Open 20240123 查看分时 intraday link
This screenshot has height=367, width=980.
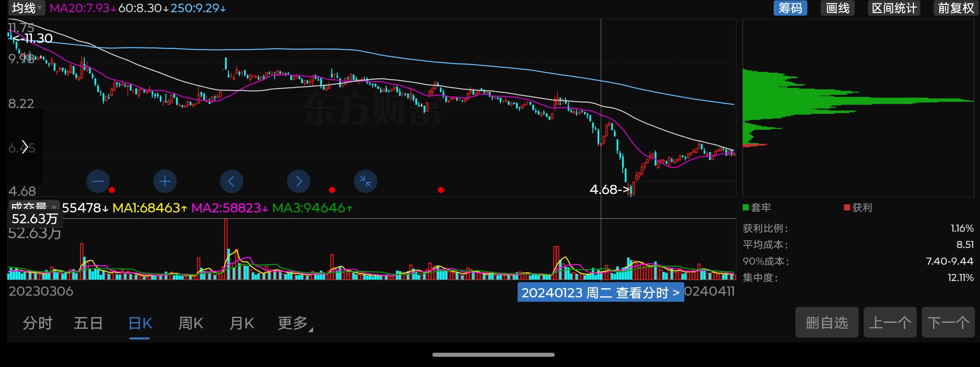coord(600,293)
